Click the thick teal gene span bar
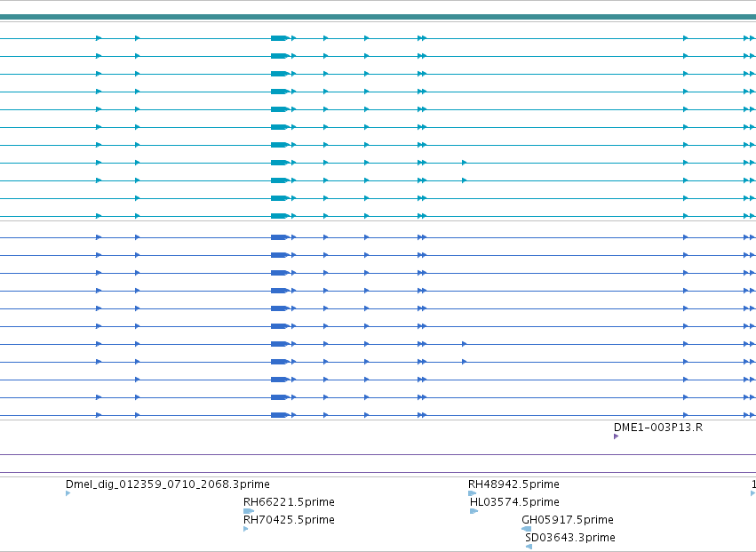The height and width of the screenshot is (552, 756). click(378, 17)
